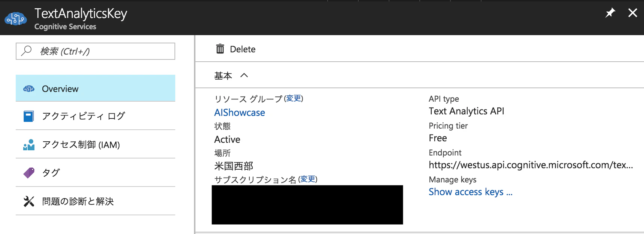Click 変更 link beside サブスクリプション名

click(308, 179)
